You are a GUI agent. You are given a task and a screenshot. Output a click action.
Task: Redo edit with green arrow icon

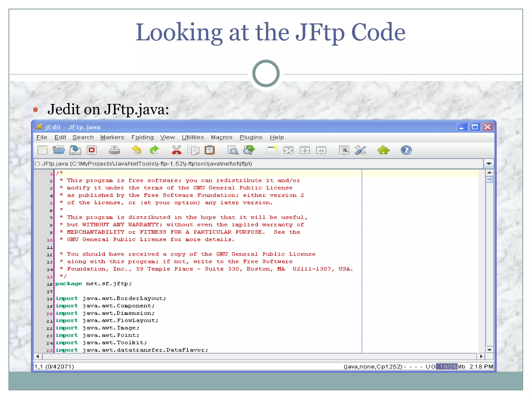(x=154, y=150)
